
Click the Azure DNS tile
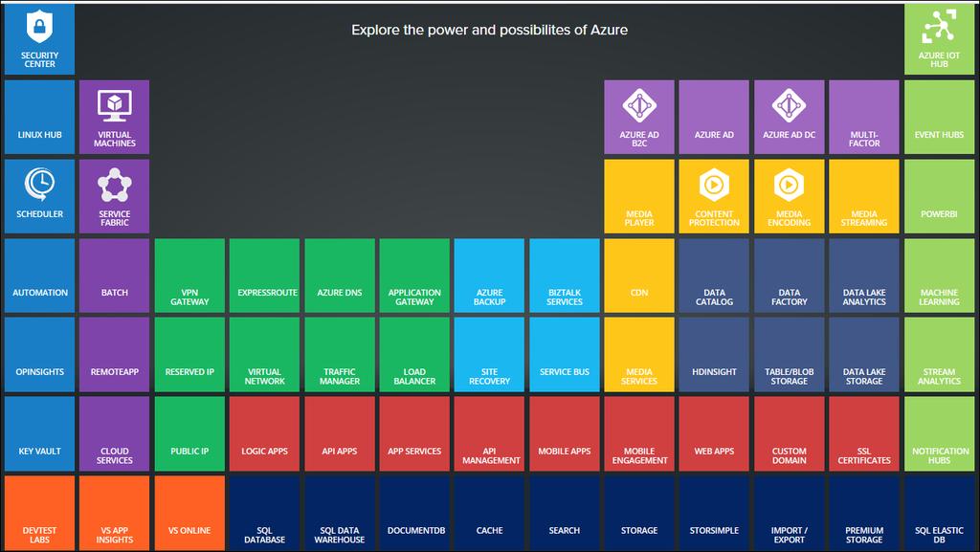click(340, 276)
